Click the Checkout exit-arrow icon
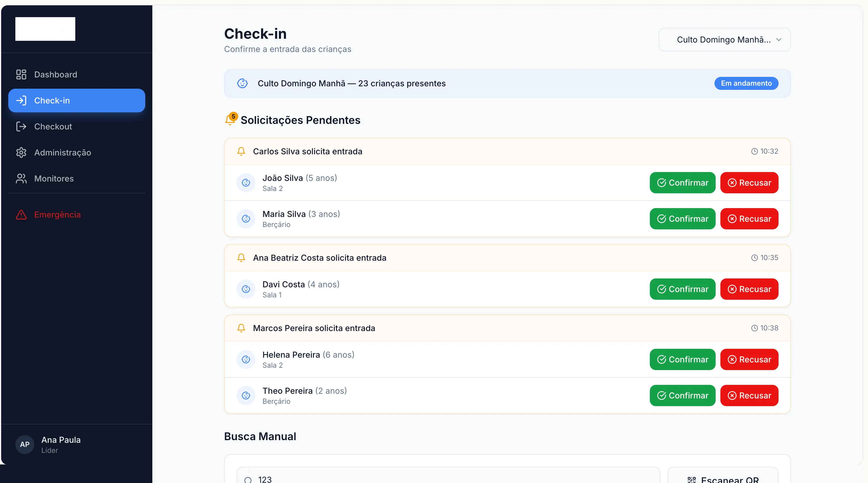The image size is (868, 483). (21, 127)
